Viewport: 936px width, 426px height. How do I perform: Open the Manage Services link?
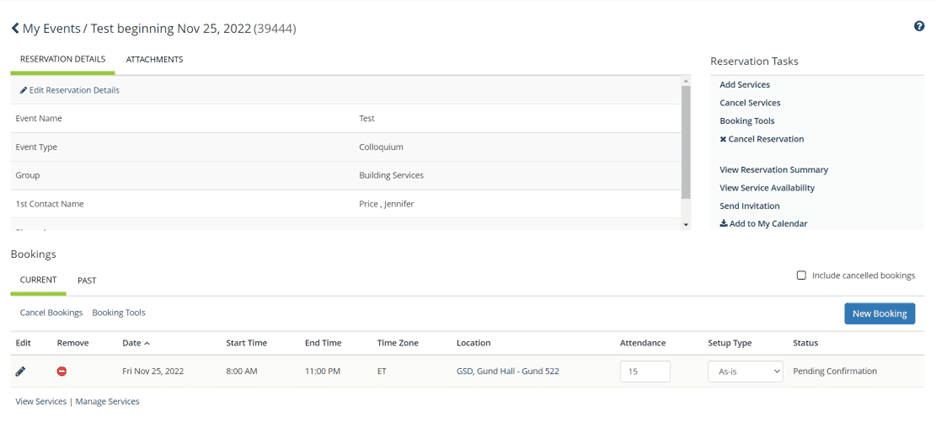107,402
